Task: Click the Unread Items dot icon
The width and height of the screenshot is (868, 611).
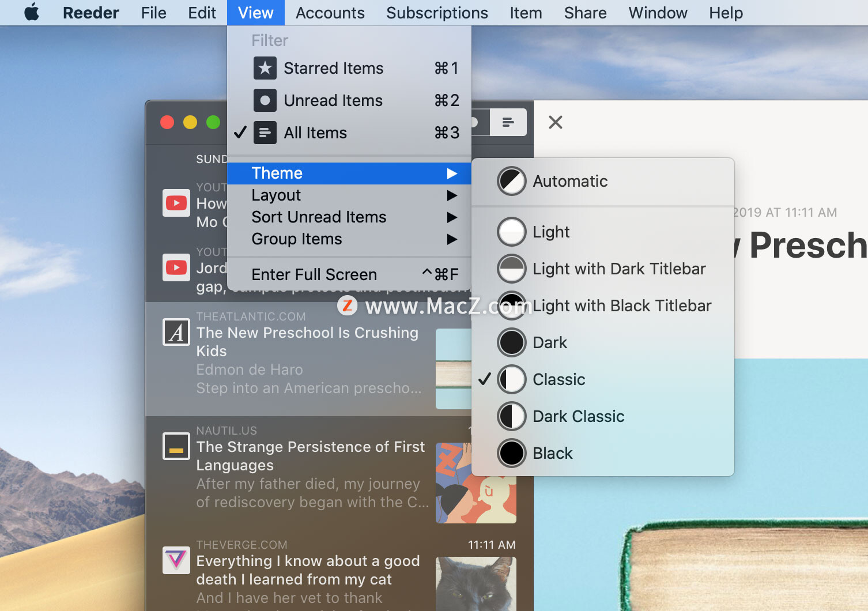Action: coord(265,100)
